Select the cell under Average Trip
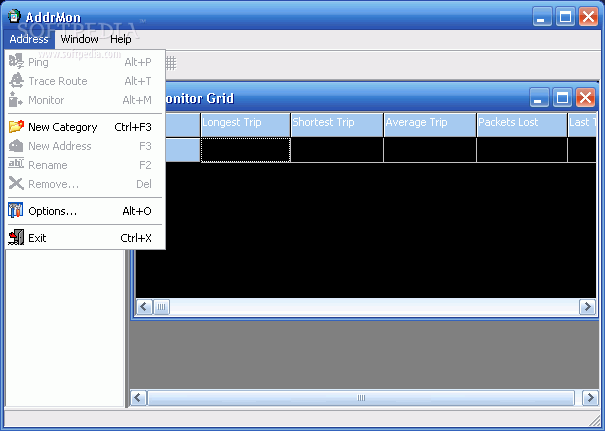This screenshot has height=431, width=605. tap(430, 150)
